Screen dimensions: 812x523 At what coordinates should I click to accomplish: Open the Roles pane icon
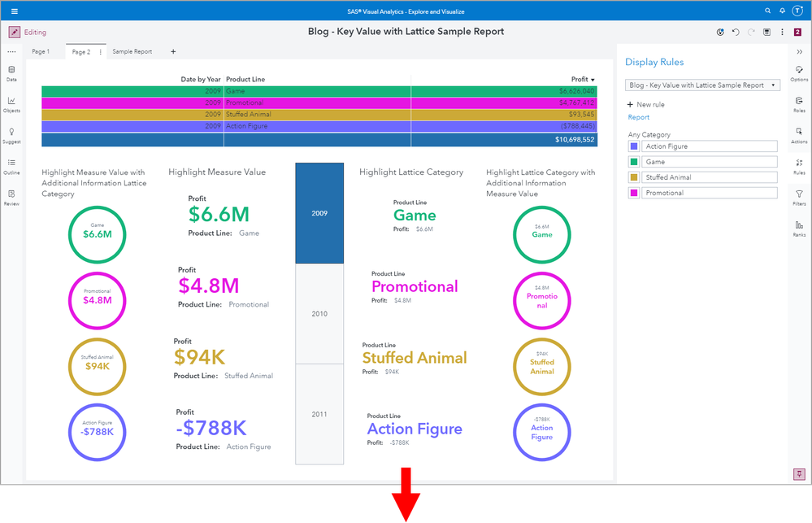799,101
